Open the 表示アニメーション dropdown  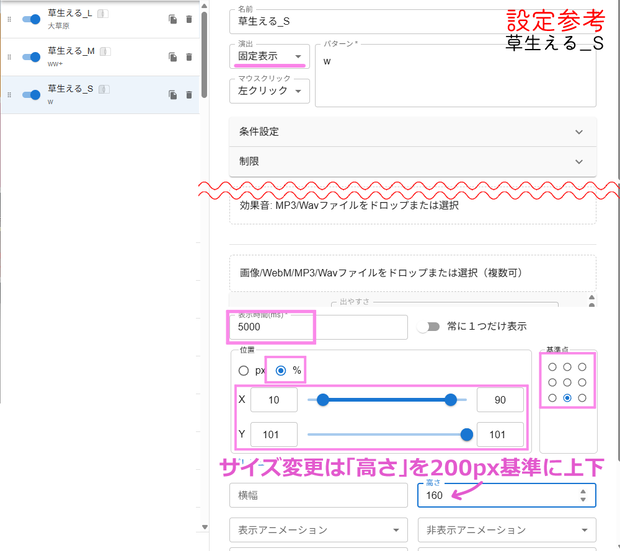318,530
